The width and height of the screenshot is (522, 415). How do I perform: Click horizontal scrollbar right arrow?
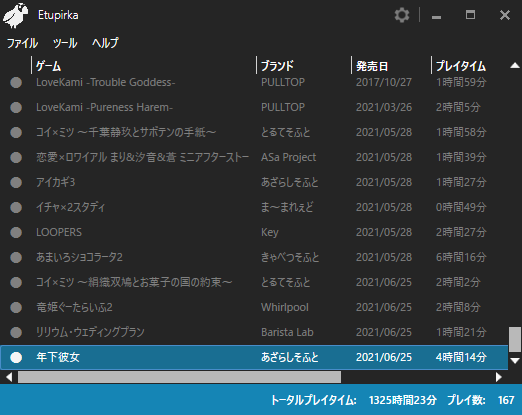tap(499, 377)
